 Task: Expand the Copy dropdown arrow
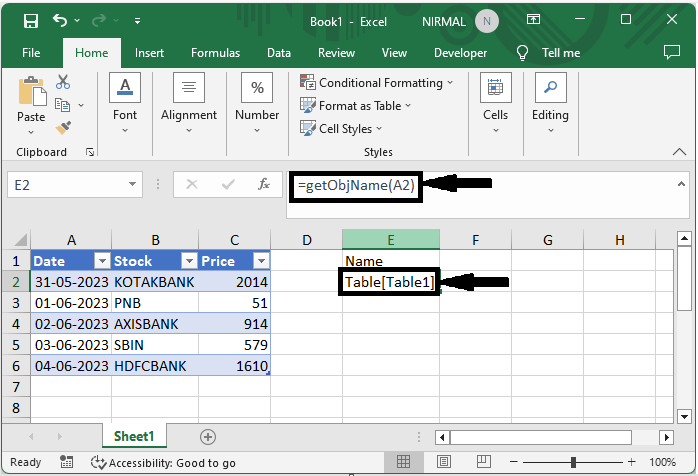tap(81, 106)
